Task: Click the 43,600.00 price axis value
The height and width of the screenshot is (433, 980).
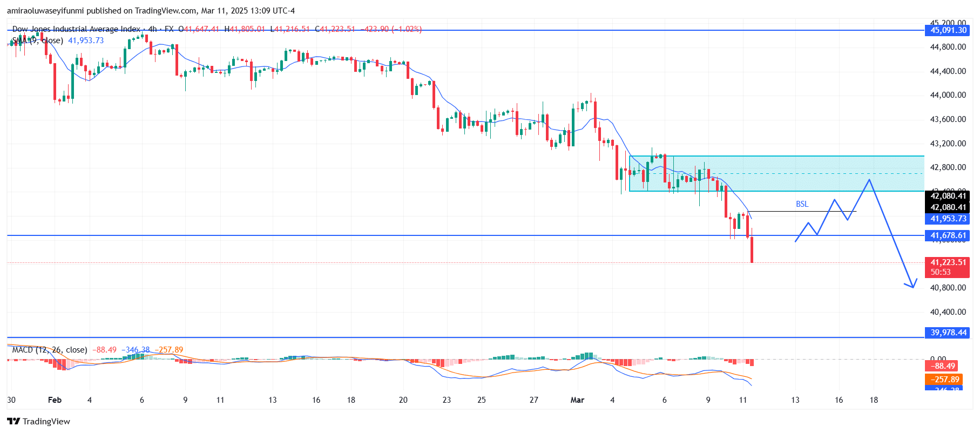Action: click(948, 119)
